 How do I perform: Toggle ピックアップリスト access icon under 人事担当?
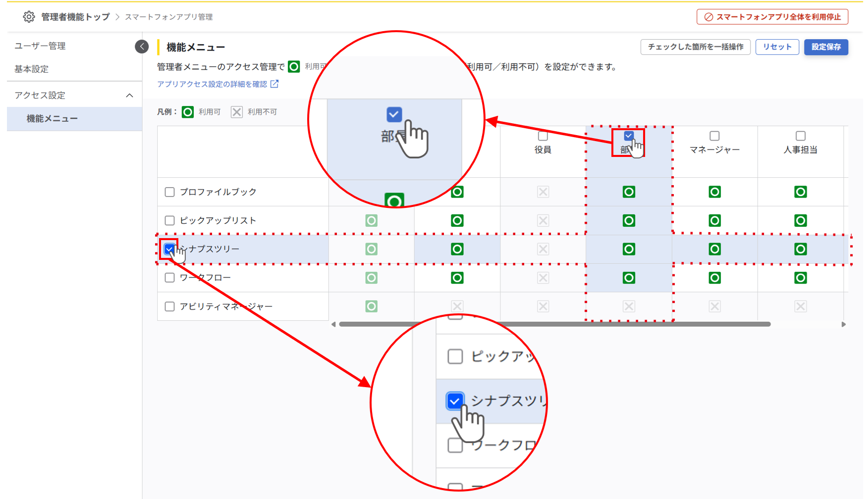801,220
